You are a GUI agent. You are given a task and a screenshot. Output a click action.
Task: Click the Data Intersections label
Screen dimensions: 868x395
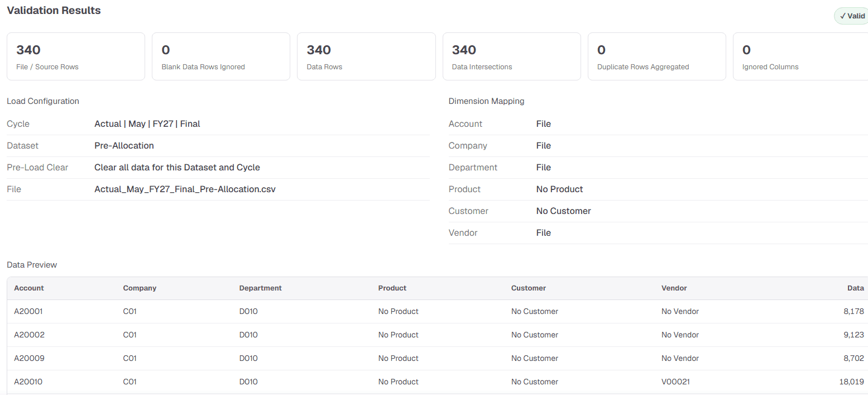482,67
